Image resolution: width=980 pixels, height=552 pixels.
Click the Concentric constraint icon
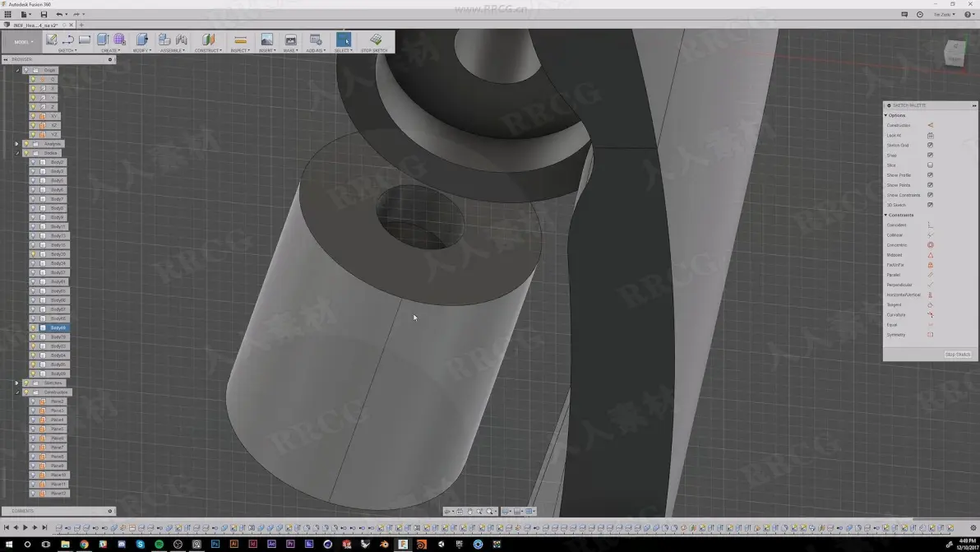tap(930, 245)
